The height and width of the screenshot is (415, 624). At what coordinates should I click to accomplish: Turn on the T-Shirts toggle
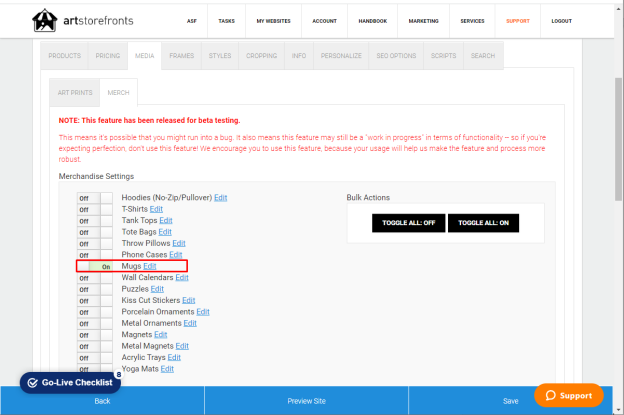coord(95,209)
